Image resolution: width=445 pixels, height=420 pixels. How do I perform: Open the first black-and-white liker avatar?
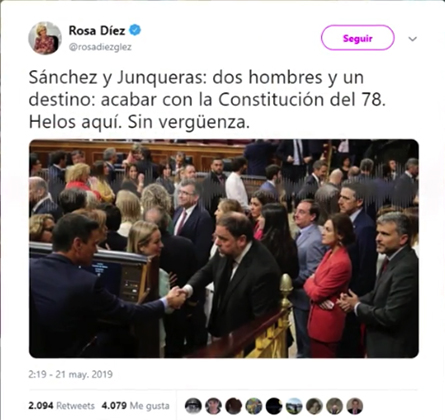pos(193,406)
